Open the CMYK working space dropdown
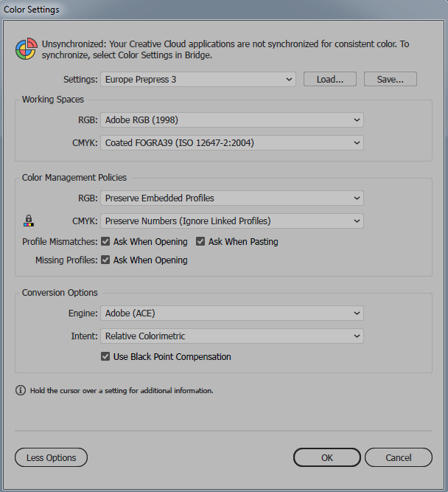This screenshot has height=492, width=448. coord(232,142)
